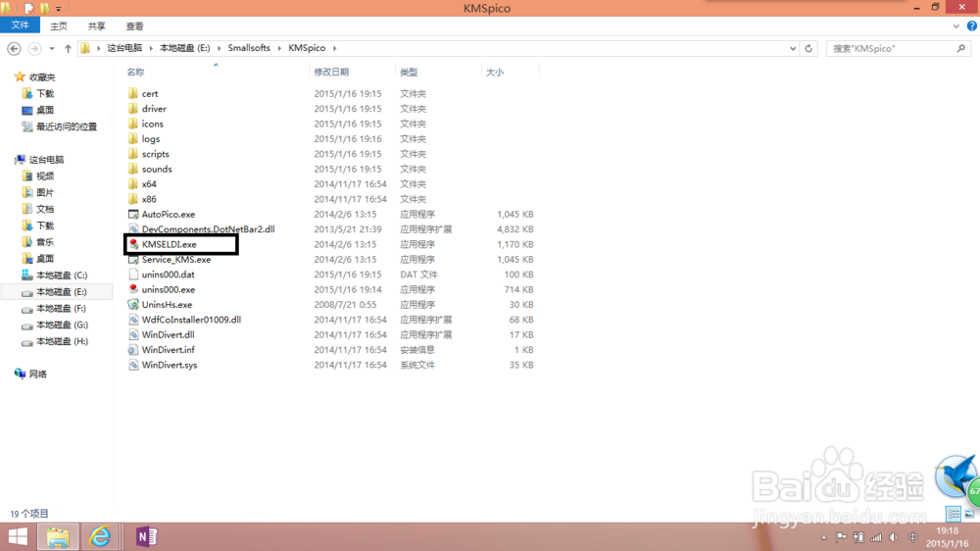Image resolution: width=980 pixels, height=551 pixels.
Task: Select 本地磁盘 (E:) in the sidebar
Action: coord(61,292)
